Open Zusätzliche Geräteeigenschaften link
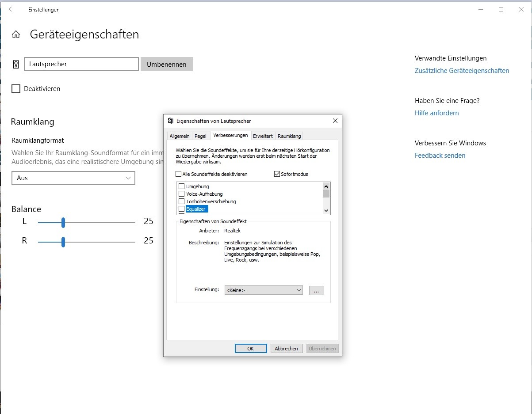 (x=462, y=71)
